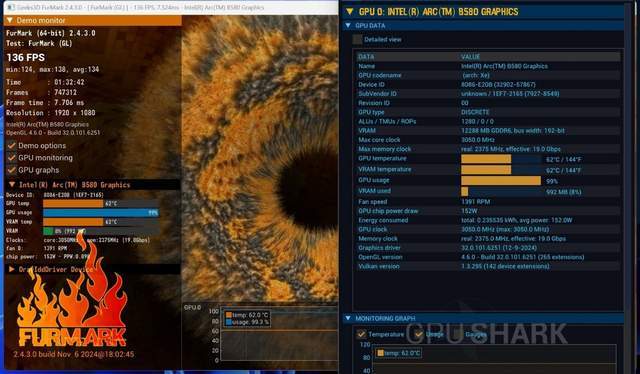Expand the OrayIddDriver Device section
This screenshot has width=640, height=374.
[12, 269]
